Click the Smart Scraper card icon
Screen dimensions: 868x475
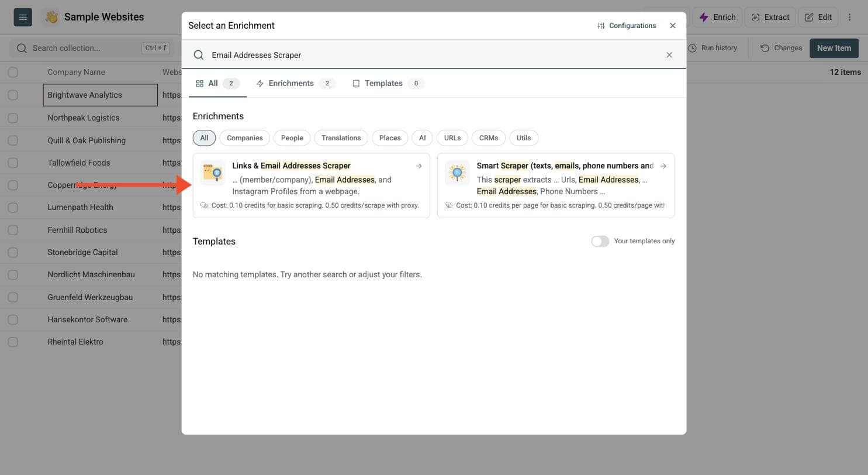(457, 173)
